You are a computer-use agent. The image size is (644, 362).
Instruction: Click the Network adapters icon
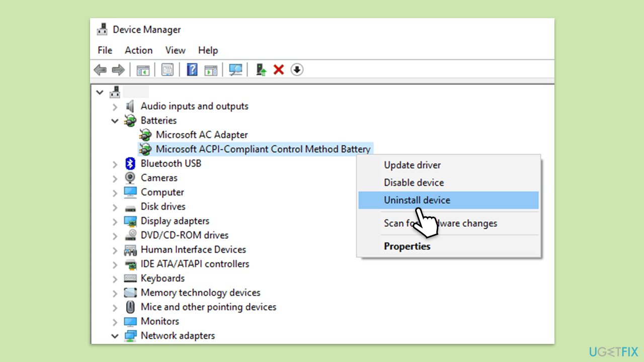(130, 335)
